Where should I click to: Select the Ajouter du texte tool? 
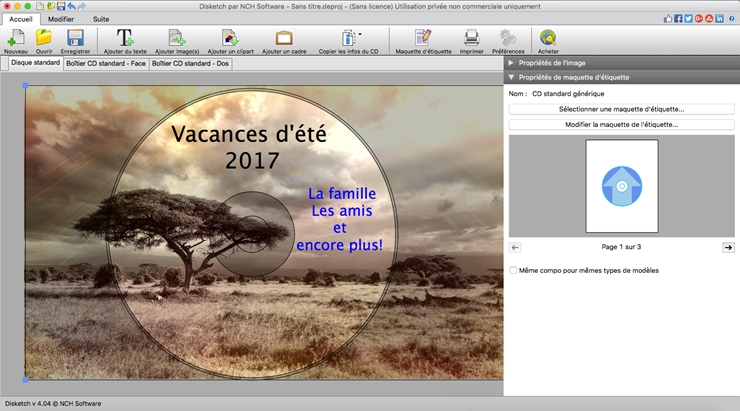[125, 38]
